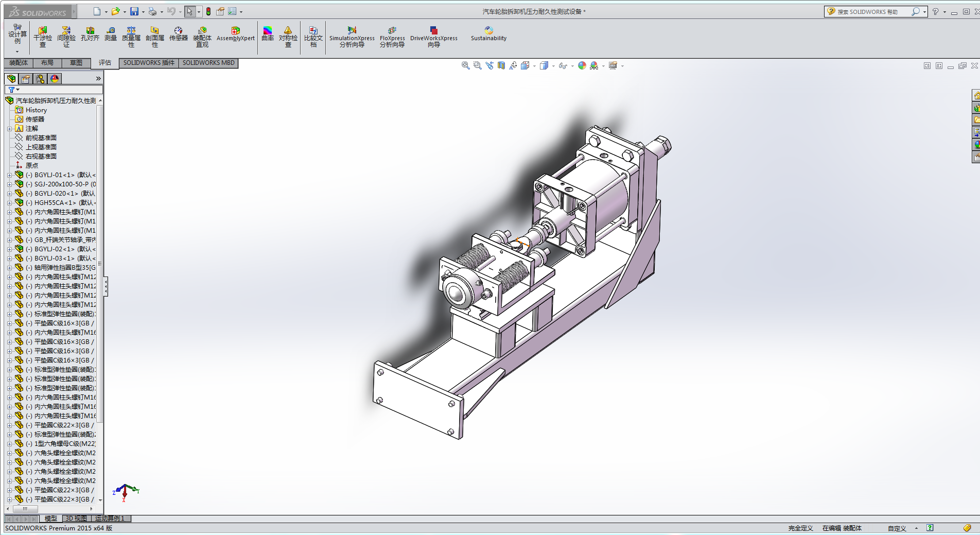Open the 测量 measure tool
Image resolution: width=980 pixels, height=535 pixels.
point(111,34)
